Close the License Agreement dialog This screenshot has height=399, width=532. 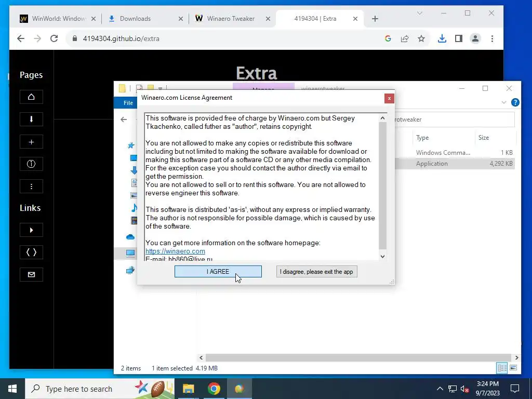click(389, 98)
